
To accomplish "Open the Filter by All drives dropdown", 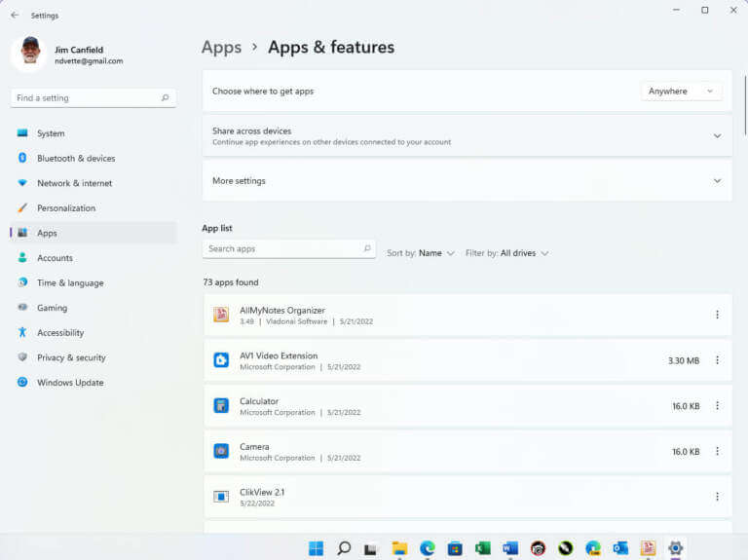I will 507,253.
